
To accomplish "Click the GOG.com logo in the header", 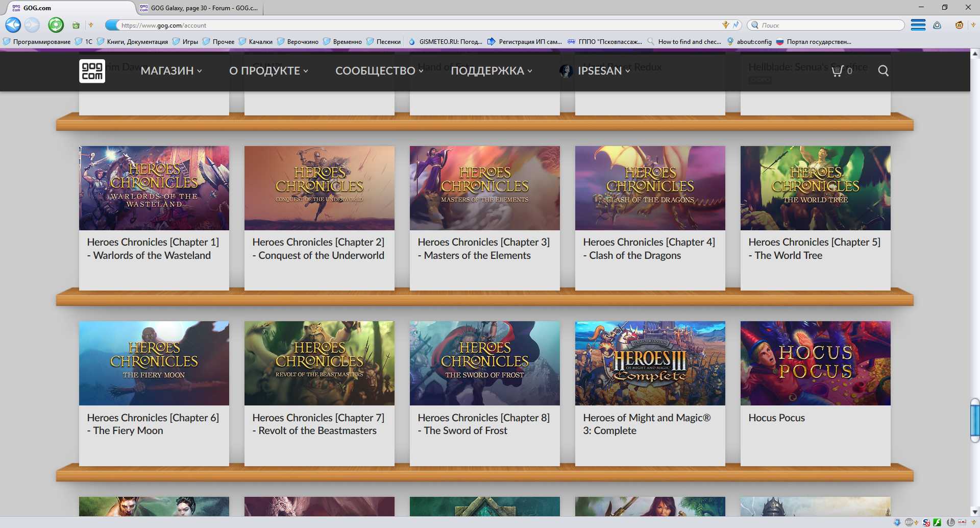I will point(92,70).
